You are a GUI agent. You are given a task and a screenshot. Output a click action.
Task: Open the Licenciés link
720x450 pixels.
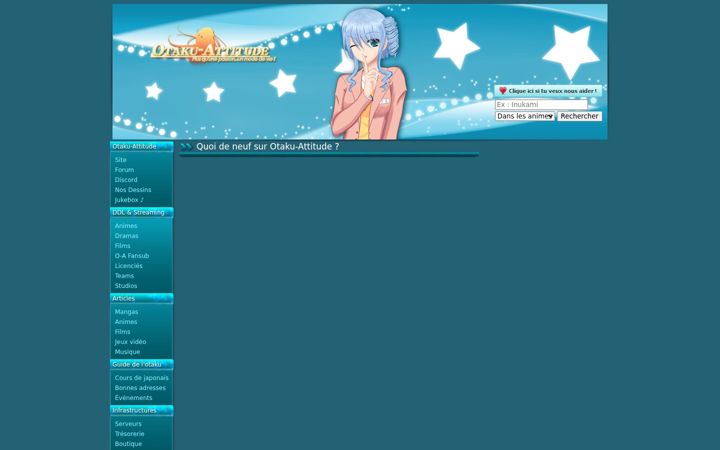coord(129,266)
